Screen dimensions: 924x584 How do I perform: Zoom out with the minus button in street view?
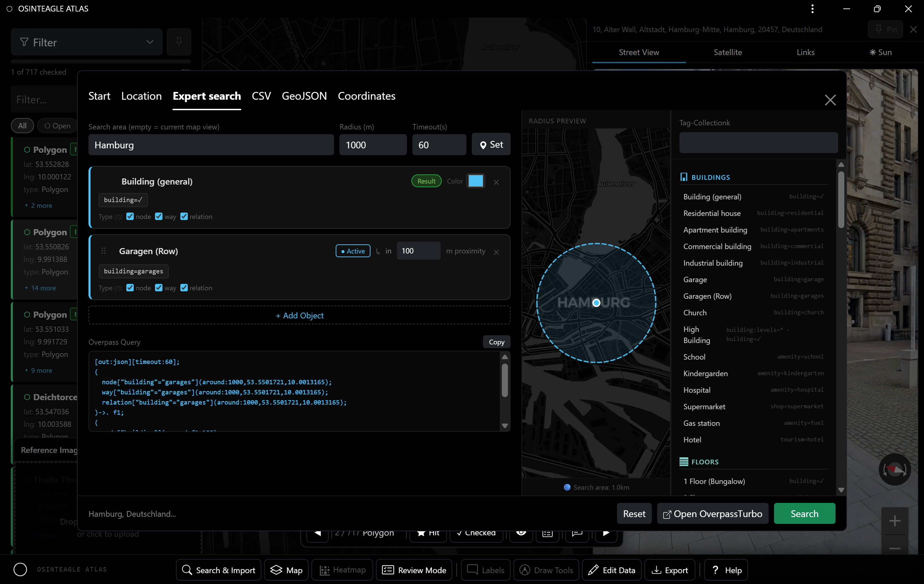(895, 548)
